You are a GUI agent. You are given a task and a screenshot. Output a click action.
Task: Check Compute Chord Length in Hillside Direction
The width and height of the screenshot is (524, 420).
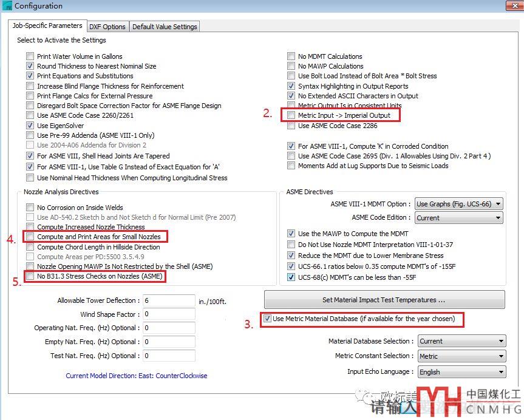pyautogui.click(x=30, y=247)
